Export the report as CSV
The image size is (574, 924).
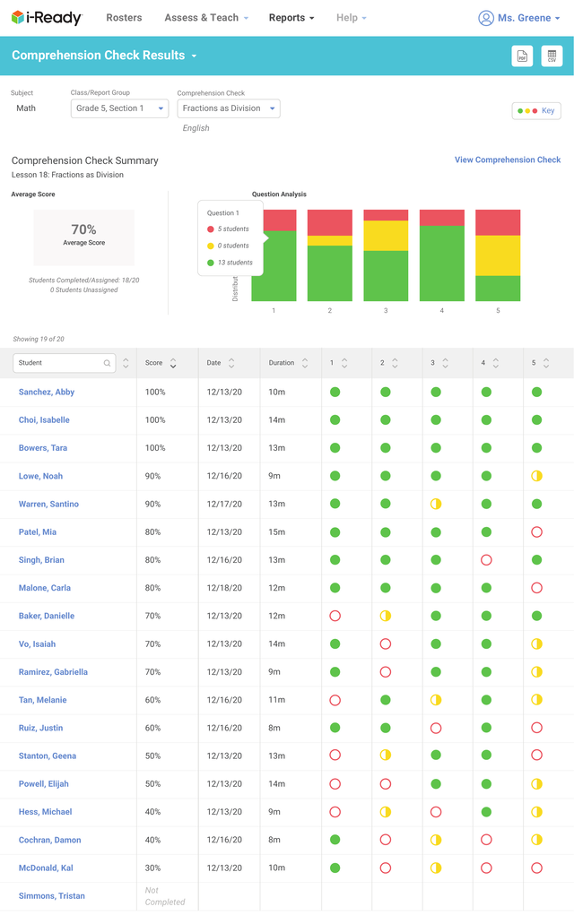pos(552,56)
